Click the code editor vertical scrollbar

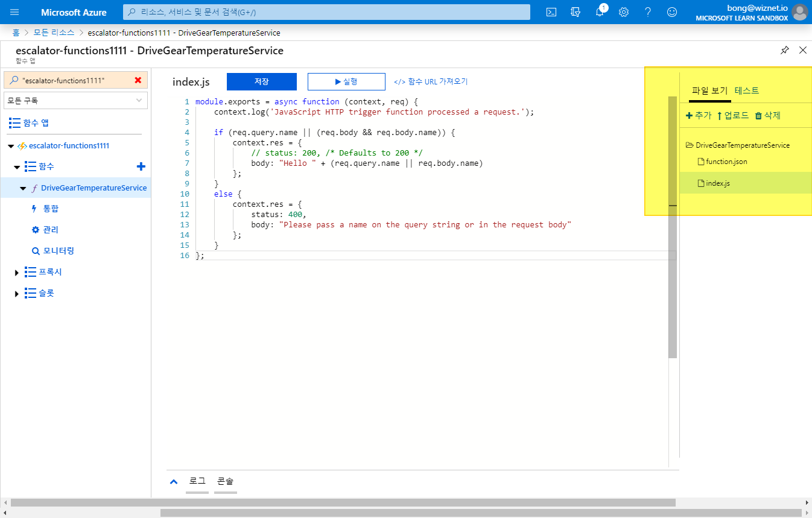point(673,227)
